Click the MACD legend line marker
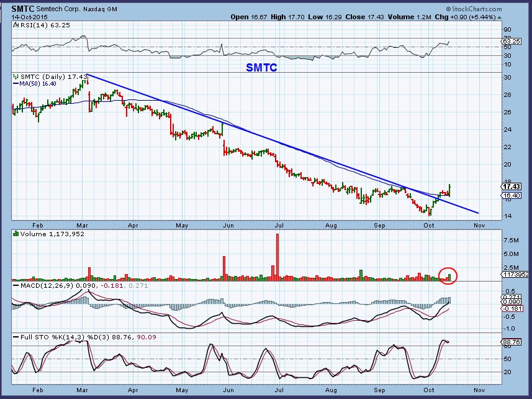 [16, 286]
